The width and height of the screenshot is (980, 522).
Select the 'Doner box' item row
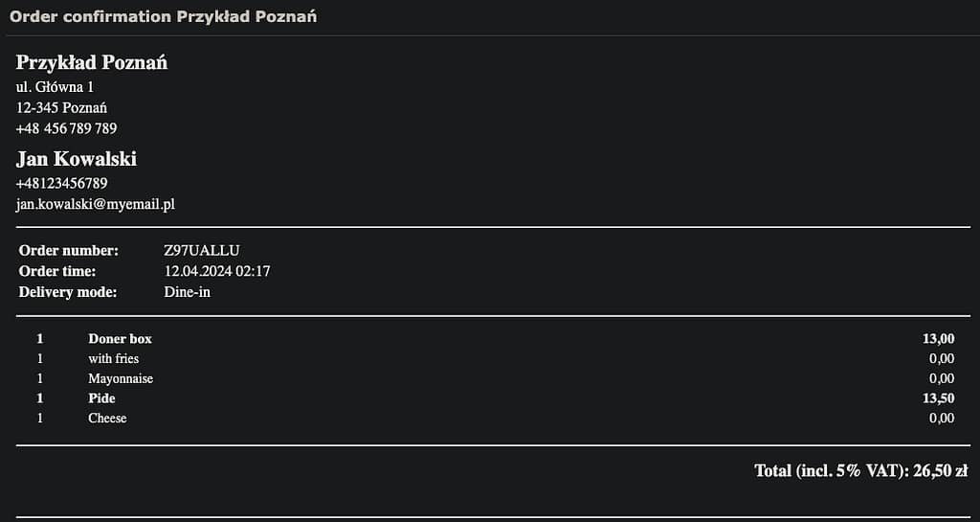pyautogui.click(x=493, y=339)
